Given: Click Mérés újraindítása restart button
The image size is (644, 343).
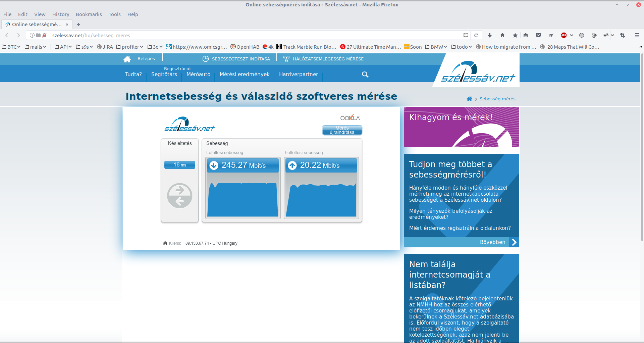Looking at the screenshot, I should (342, 130).
